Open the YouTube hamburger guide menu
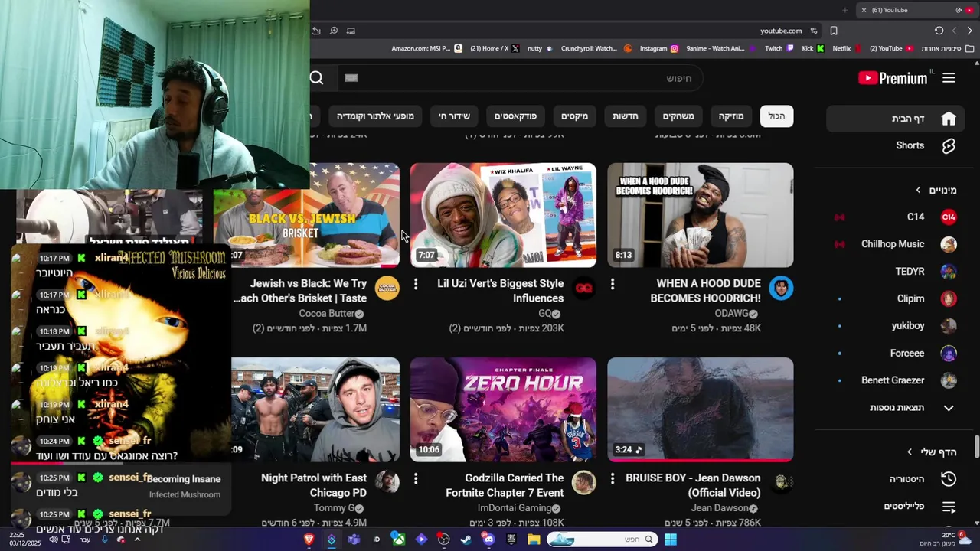The height and width of the screenshot is (551, 980). point(949,78)
